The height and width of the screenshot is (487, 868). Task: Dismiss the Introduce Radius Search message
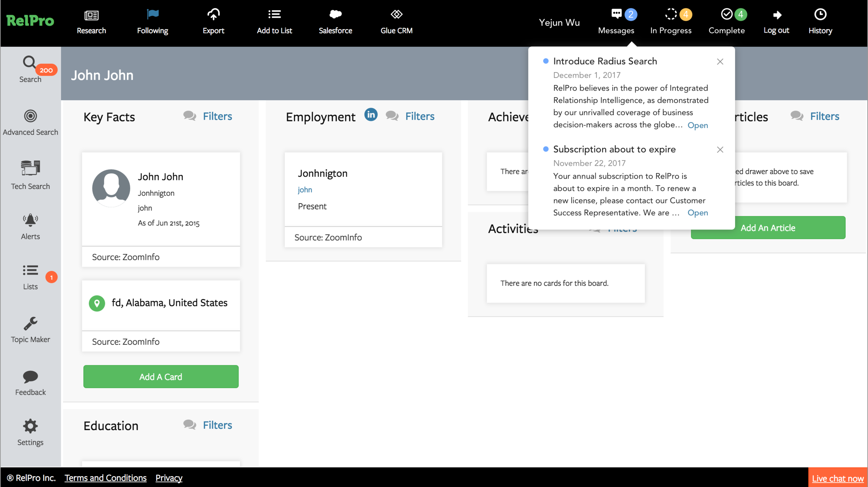[x=720, y=62]
